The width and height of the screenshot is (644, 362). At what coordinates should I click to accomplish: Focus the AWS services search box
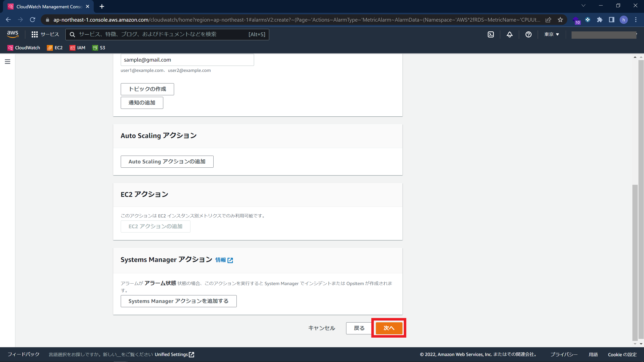coord(167,34)
